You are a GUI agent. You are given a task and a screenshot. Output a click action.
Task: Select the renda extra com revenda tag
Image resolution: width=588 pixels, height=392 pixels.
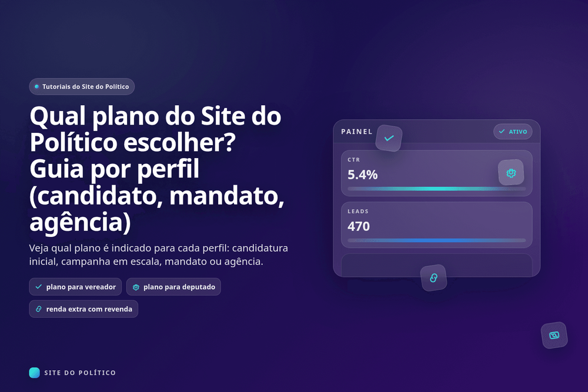[x=83, y=309]
